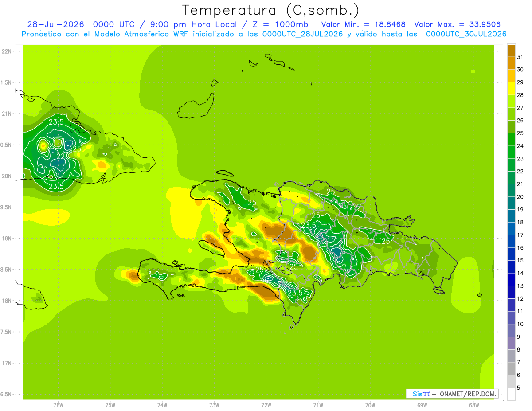Select the dark blue 13 legend swatch

point(511,280)
